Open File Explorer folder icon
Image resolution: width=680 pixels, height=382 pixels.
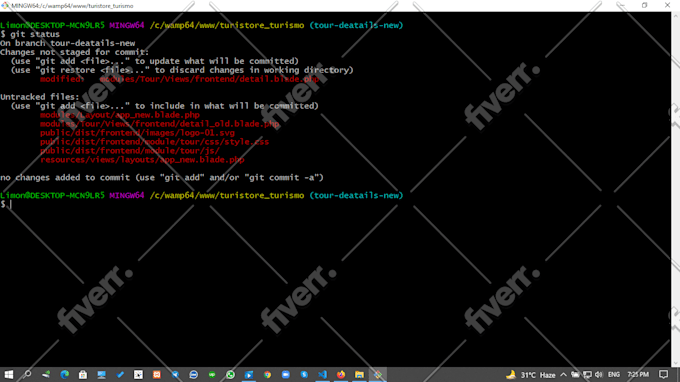pyautogui.click(x=359, y=374)
